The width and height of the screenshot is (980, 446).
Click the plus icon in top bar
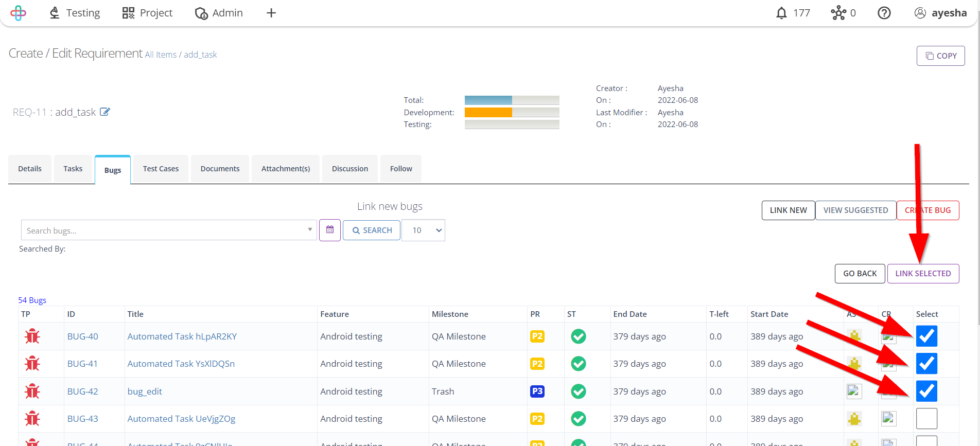271,13
